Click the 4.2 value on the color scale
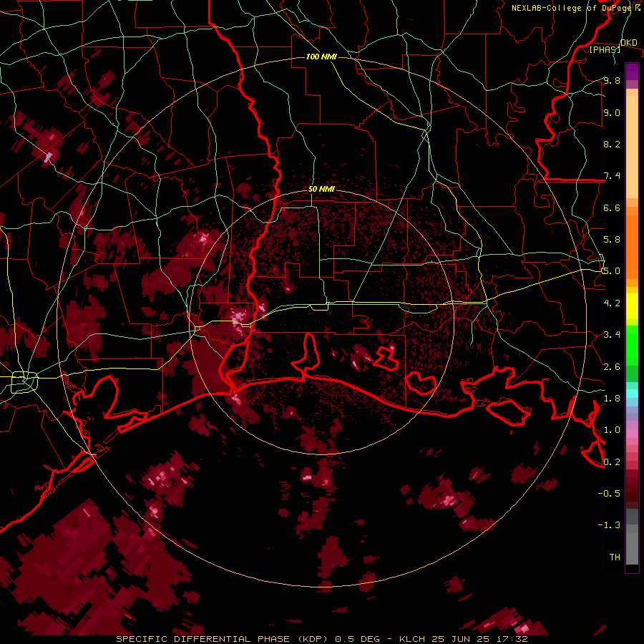This screenshot has width=644, height=644. (612, 303)
